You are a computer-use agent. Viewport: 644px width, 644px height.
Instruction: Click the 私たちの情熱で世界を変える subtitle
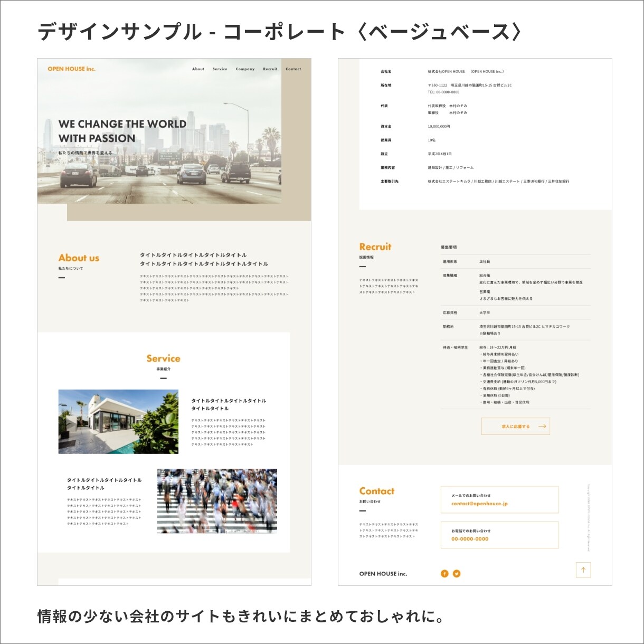85,153
